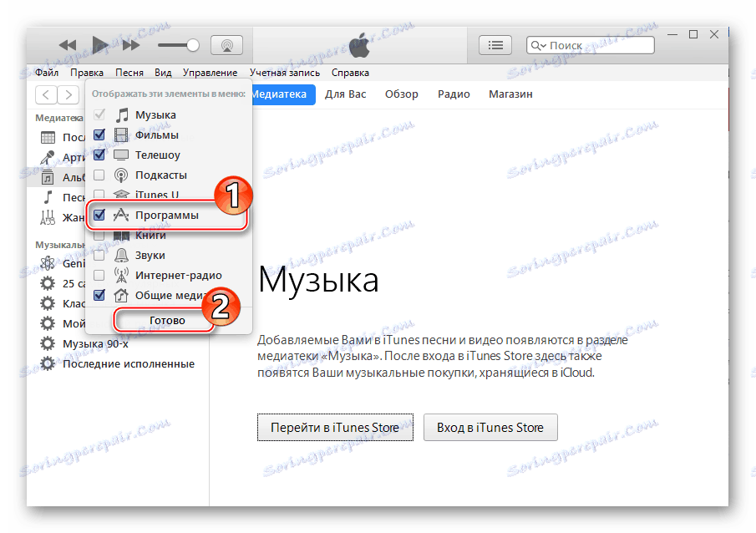Click the Книги book icon

(x=121, y=236)
